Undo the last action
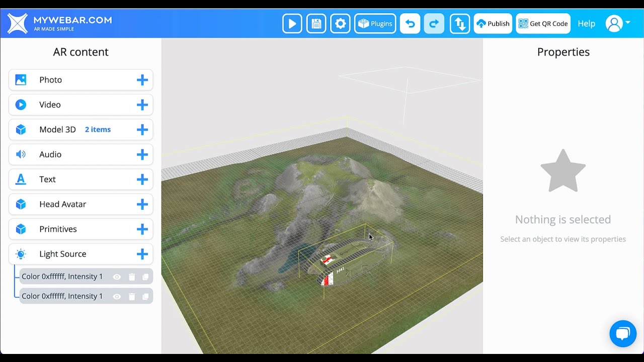Screen dimensions: 644x362 coord(410,24)
